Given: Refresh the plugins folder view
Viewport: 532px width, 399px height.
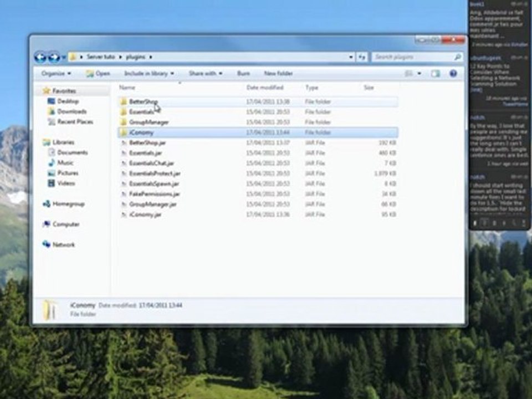Looking at the screenshot, I should [x=362, y=57].
